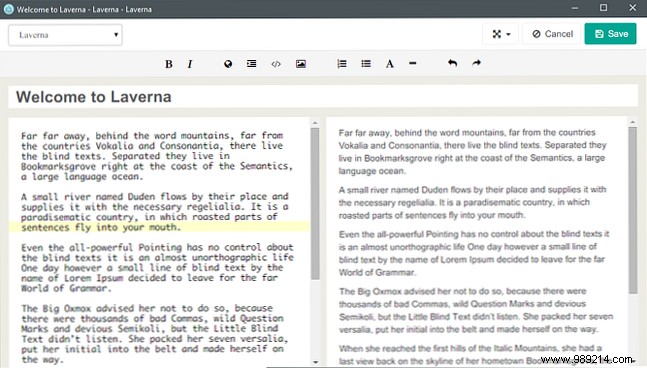This screenshot has width=647, height=368.
Task: Edit the note title Welcome to Laverna
Action: point(323,97)
